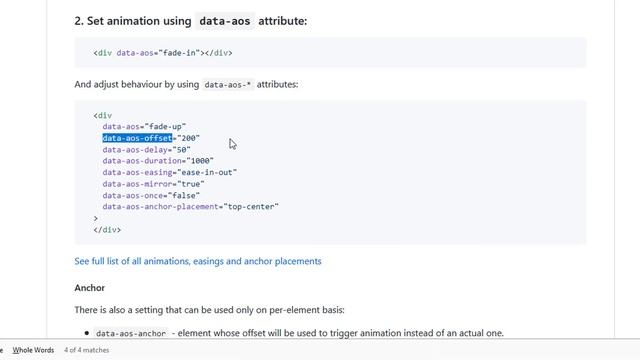This screenshot has width=640, height=360.
Task: Click the data-aos-anchor-placement="top-center" line
Action: pos(191,207)
